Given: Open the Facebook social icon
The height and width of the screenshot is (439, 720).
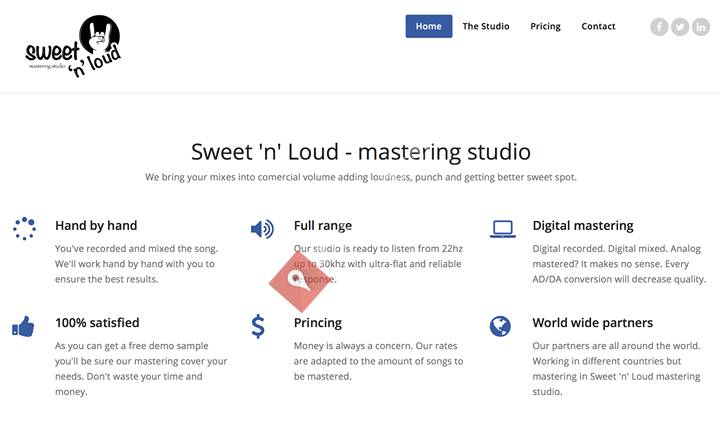Looking at the screenshot, I should [659, 27].
